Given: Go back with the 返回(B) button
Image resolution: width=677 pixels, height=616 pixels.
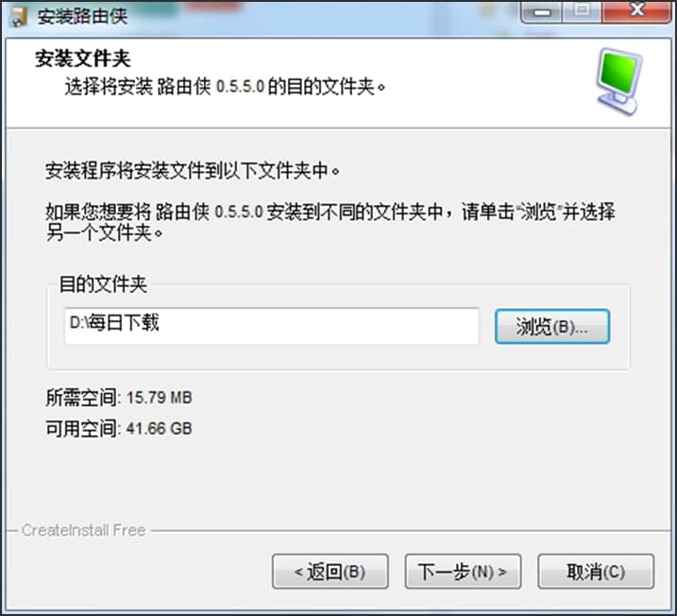Looking at the screenshot, I should tap(330, 572).
